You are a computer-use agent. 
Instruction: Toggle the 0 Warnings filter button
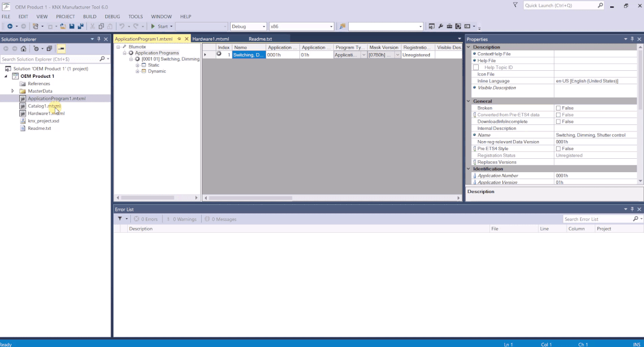(182, 219)
